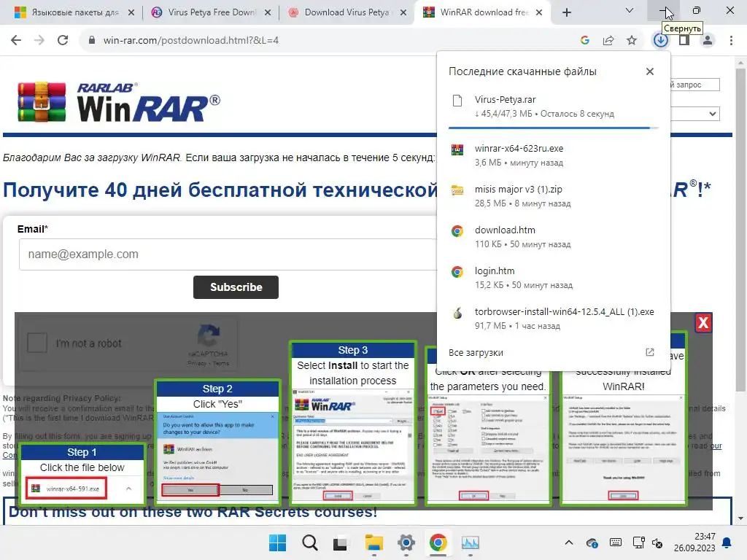The width and height of the screenshot is (747, 560).
Task: Close the installation steps overlay with red X
Action: (x=703, y=323)
